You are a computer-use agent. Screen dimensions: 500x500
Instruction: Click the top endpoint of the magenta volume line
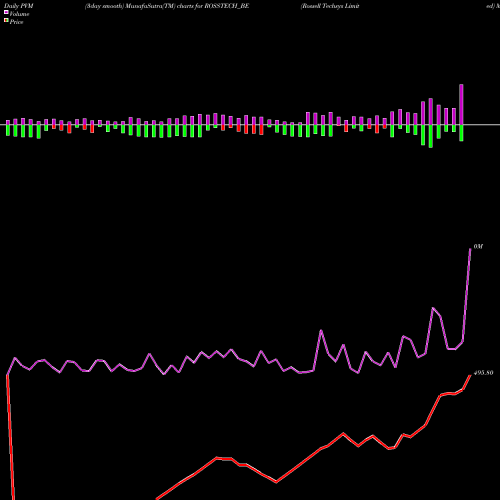(470, 249)
